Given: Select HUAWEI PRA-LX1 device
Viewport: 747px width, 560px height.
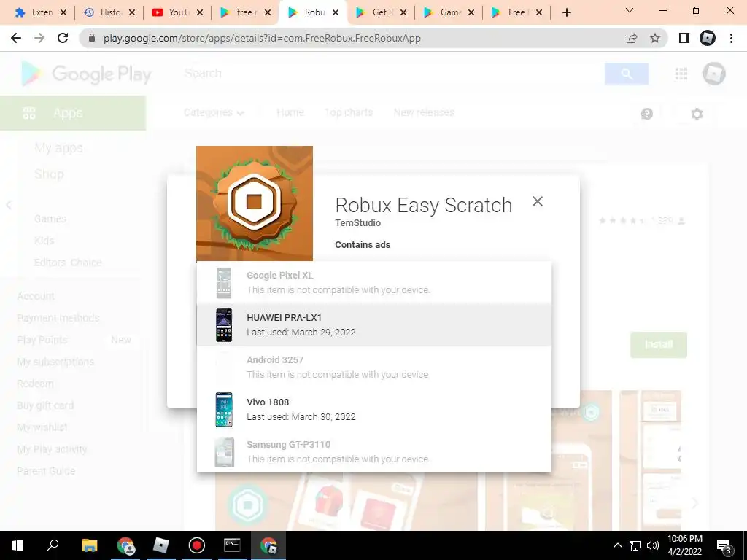Looking at the screenshot, I should tap(374, 324).
